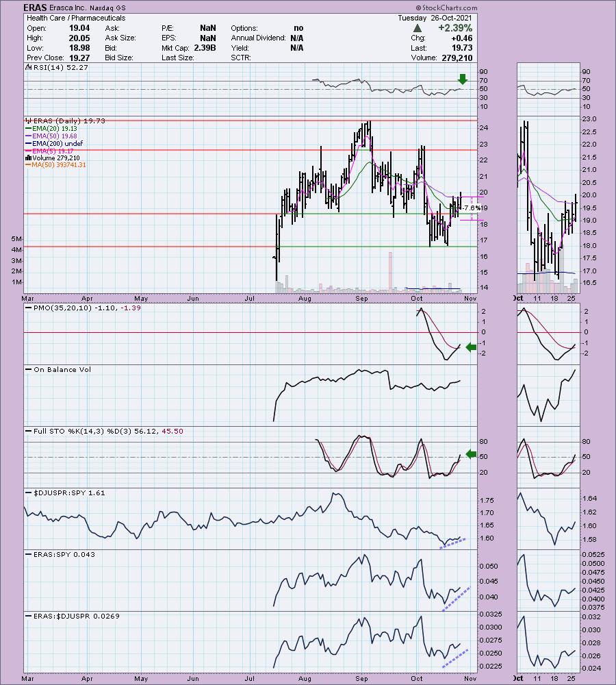Click the EMA(5) 19.17 legend entry
The height and width of the screenshot is (685, 616).
[50, 151]
